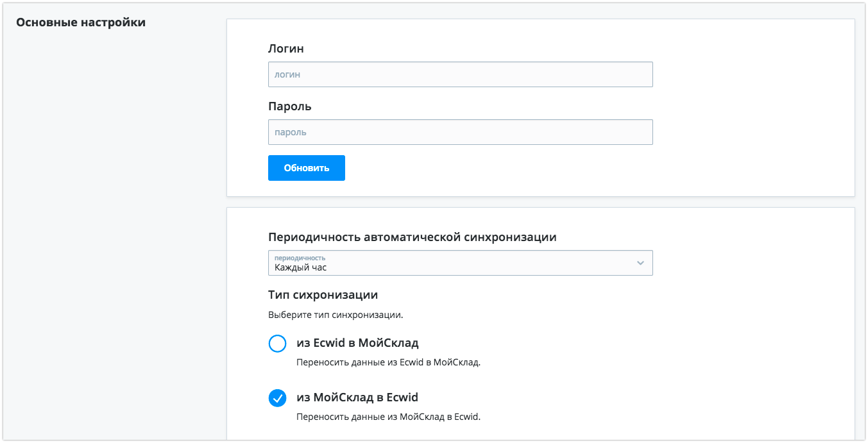The image size is (868, 443).
Task: Click the 'Основные настройки' heading
Action: click(x=81, y=22)
